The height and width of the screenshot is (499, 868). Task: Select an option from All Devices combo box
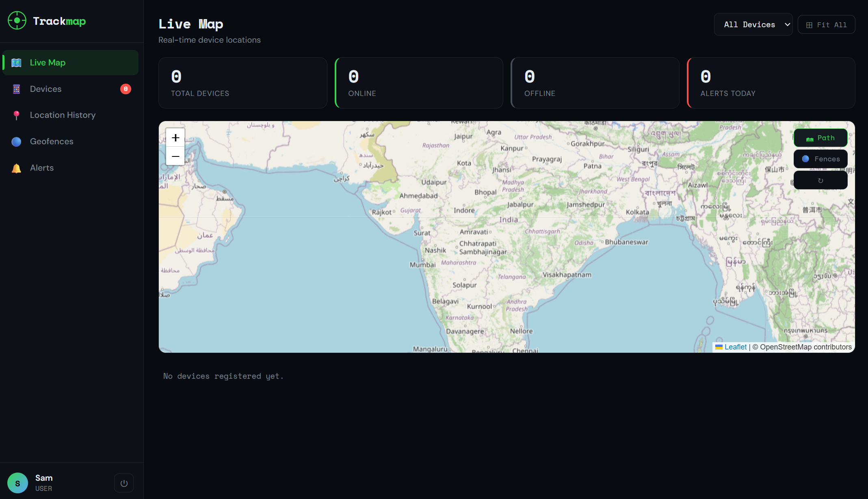coord(753,24)
